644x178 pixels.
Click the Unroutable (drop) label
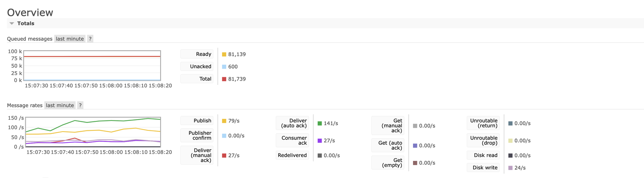(x=483, y=140)
